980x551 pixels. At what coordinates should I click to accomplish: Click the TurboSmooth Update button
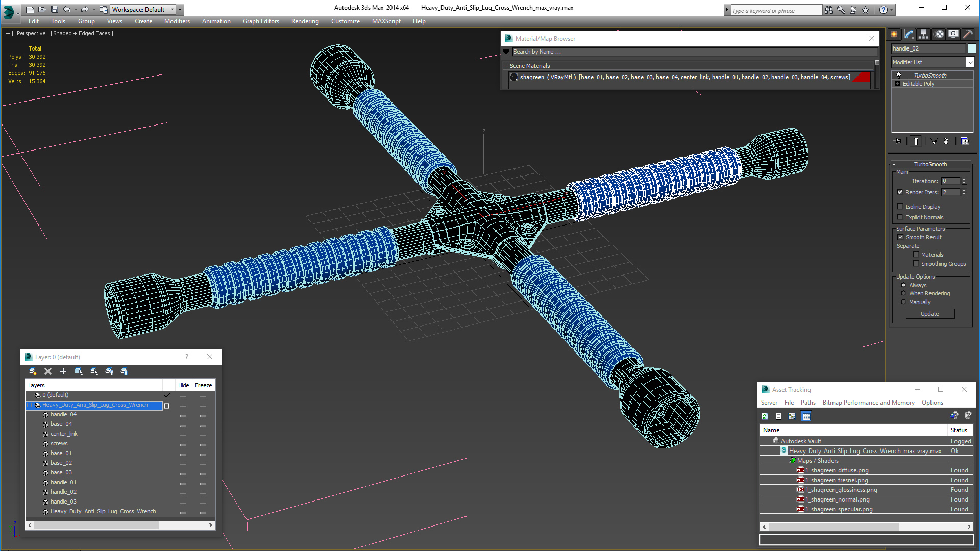tap(930, 314)
